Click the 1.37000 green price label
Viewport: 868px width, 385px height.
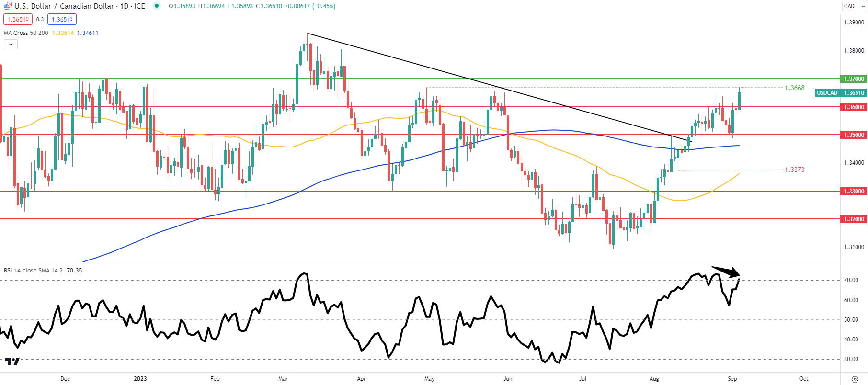coord(854,79)
